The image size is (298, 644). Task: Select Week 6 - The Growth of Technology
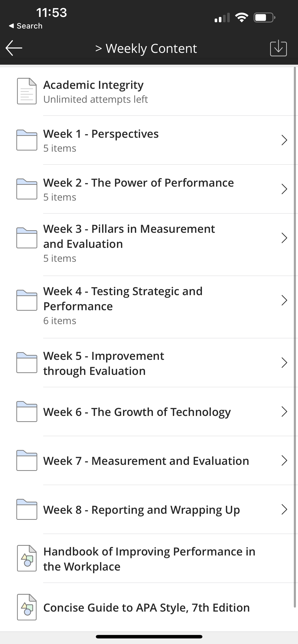137,412
